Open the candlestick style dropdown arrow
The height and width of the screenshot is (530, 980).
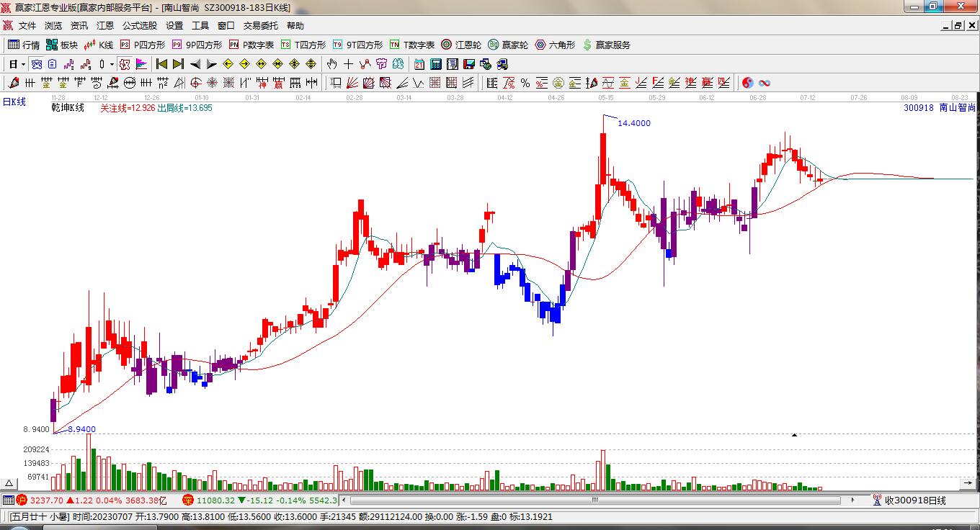[x=112, y=64]
